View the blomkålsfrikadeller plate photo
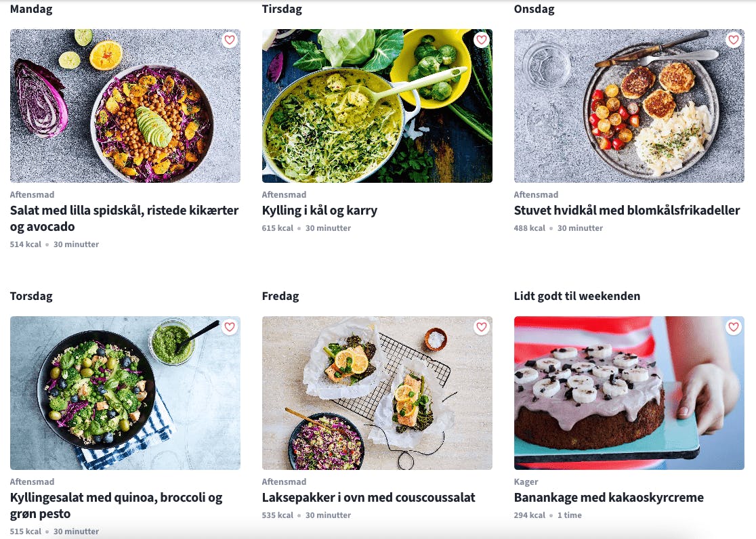The width and height of the screenshot is (756, 539). pos(629,106)
